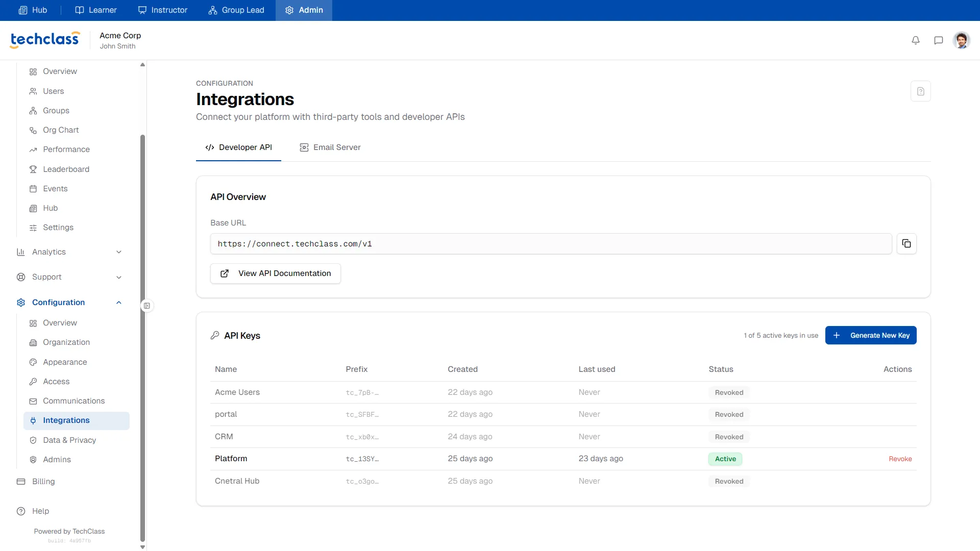Click the Help question mark icon
980x551 pixels.
point(21,511)
